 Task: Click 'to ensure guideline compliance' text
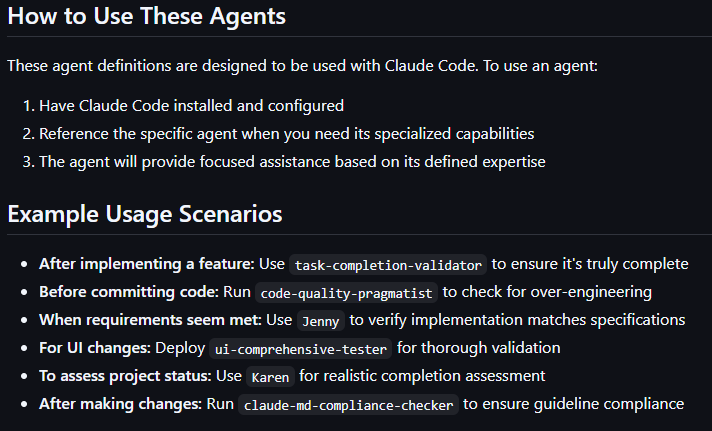(574, 404)
